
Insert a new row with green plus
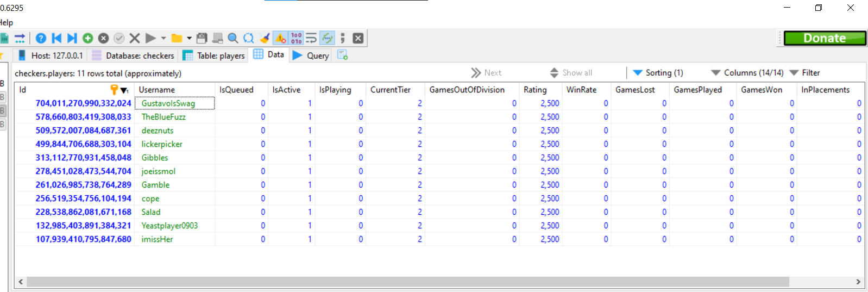pos(87,38)
